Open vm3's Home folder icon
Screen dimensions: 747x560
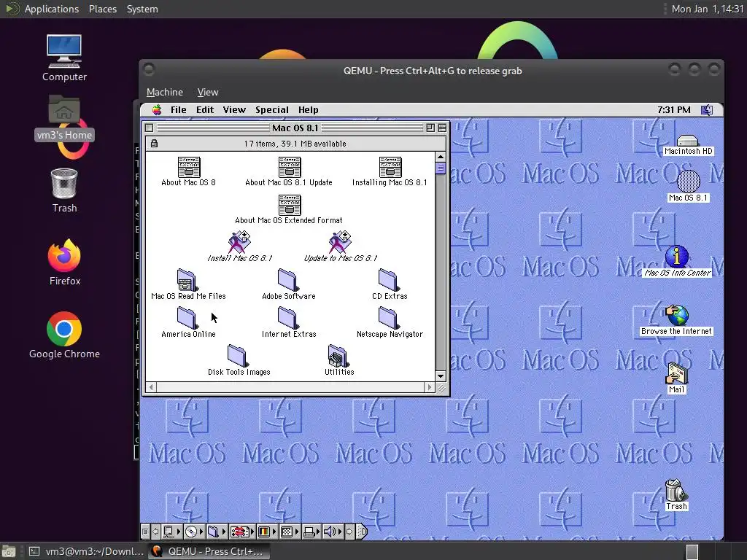(64, 117)
